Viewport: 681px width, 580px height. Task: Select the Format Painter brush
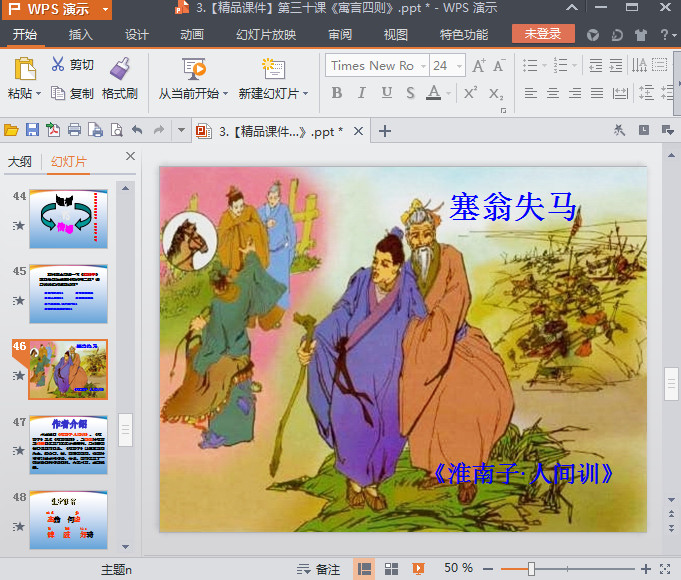(120, 69)
